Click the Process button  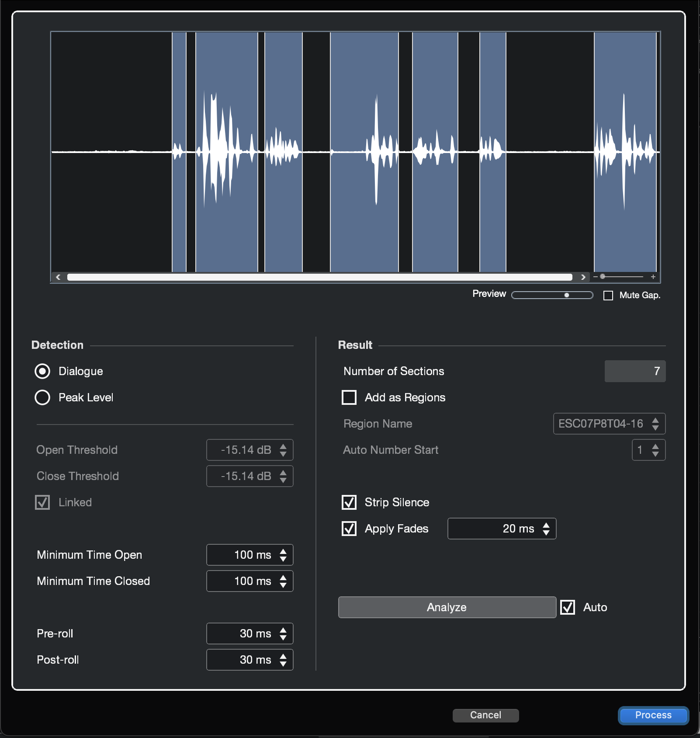[653, 715]
